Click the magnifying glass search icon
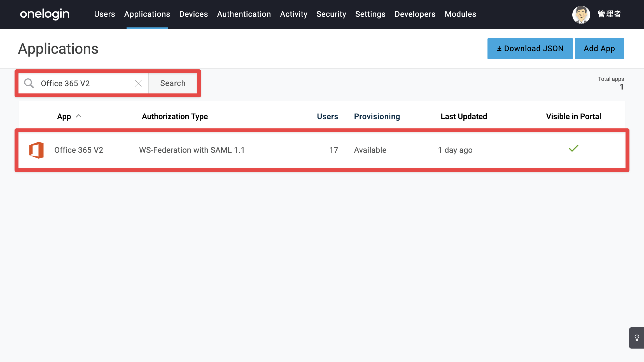This screenshot has height=362, width=644. point(29,83)
